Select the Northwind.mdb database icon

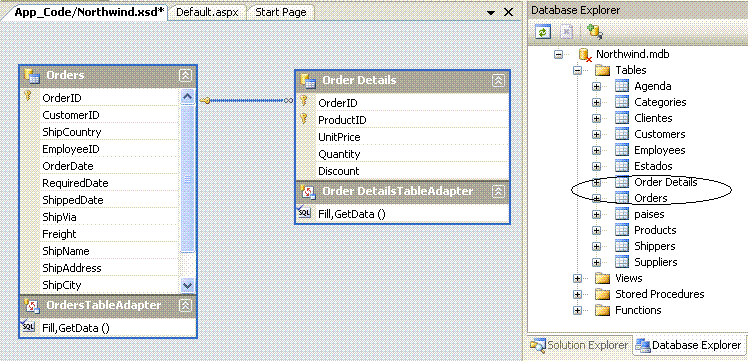[585, 54]
